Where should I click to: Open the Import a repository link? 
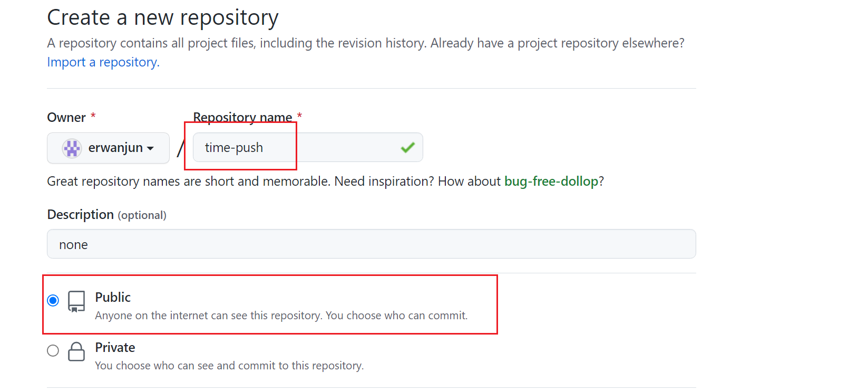[x=103, y=62]
